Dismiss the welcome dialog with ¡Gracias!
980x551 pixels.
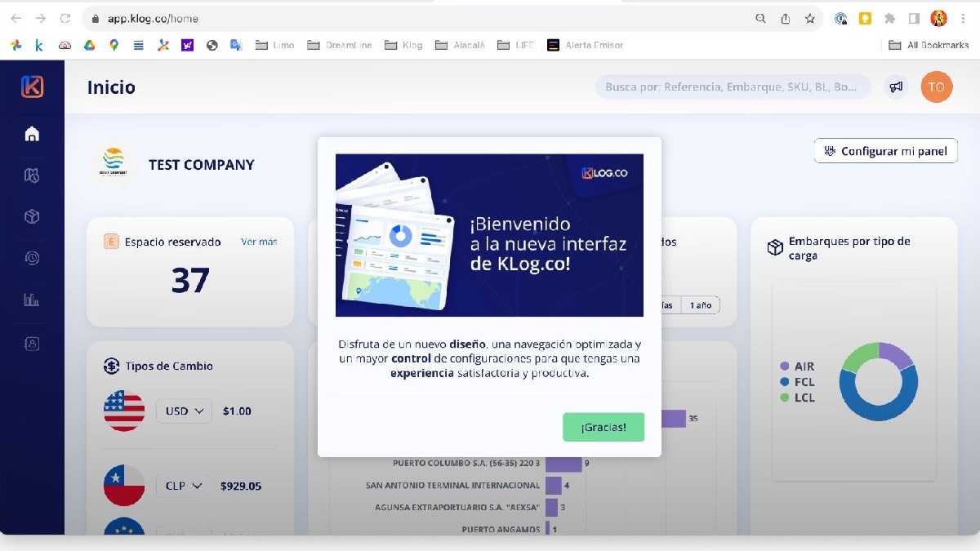coord(604,426)
